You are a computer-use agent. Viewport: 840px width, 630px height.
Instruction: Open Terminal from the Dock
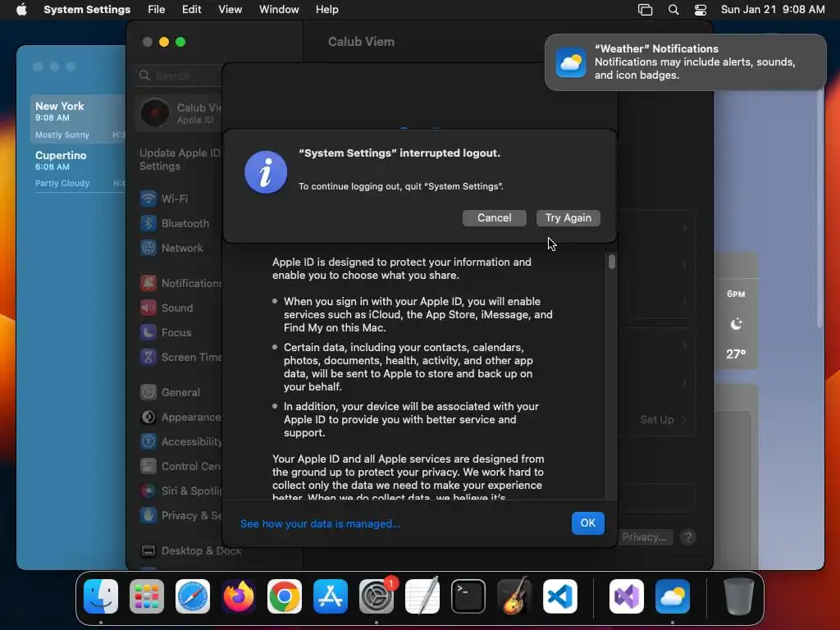[468, 596]
